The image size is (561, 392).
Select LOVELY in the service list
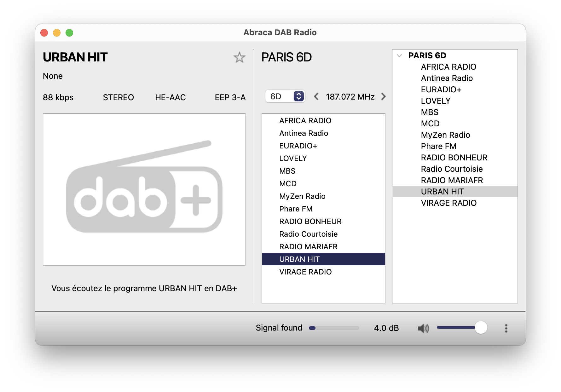pyautogui.click(x=323, y=159)
